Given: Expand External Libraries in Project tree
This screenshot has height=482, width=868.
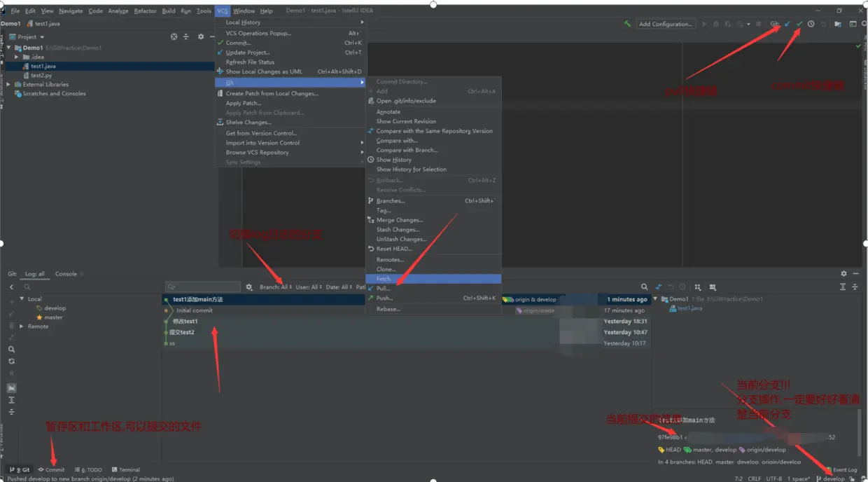Looking at the screenshot, I should coord(8,84).
